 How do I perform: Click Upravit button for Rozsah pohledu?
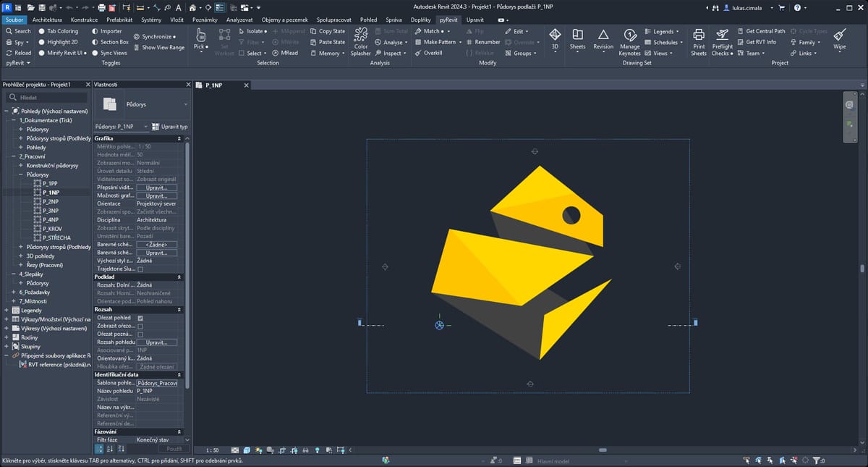[x=156, y=342]
